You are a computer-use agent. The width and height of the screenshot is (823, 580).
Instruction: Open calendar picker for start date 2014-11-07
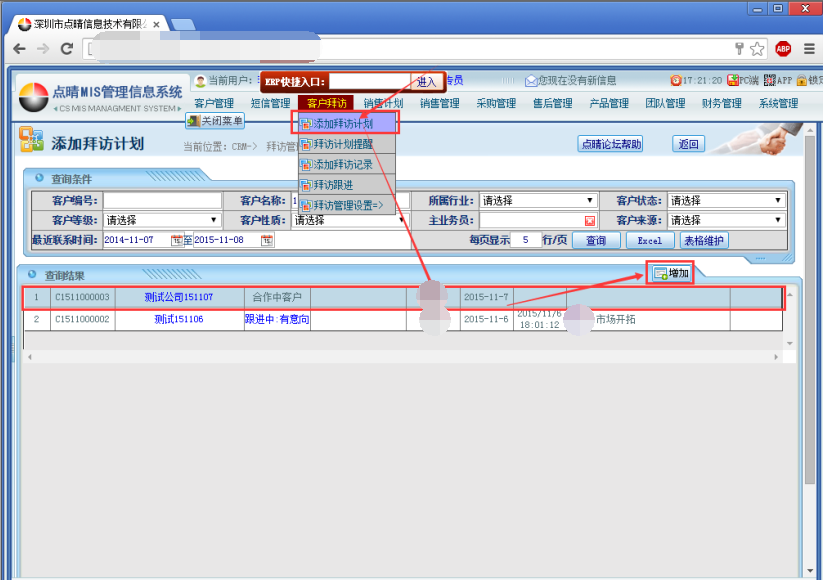[x=177, y=240]
